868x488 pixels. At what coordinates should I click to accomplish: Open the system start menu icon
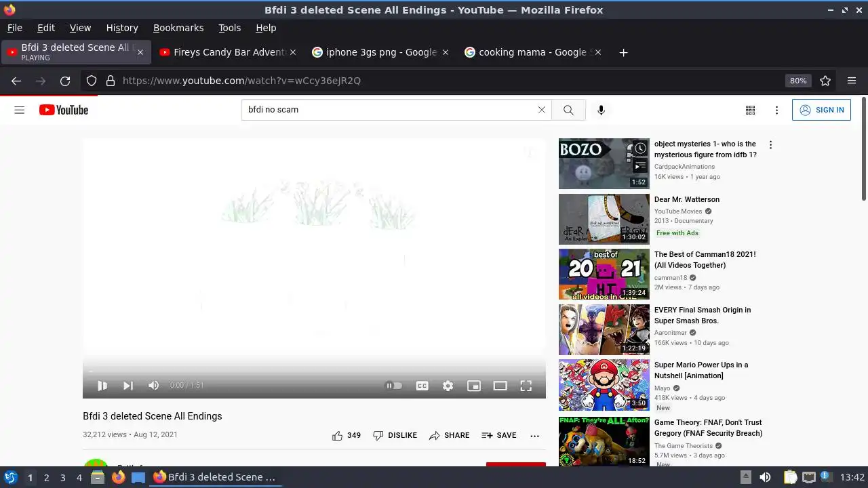point(10,477)
